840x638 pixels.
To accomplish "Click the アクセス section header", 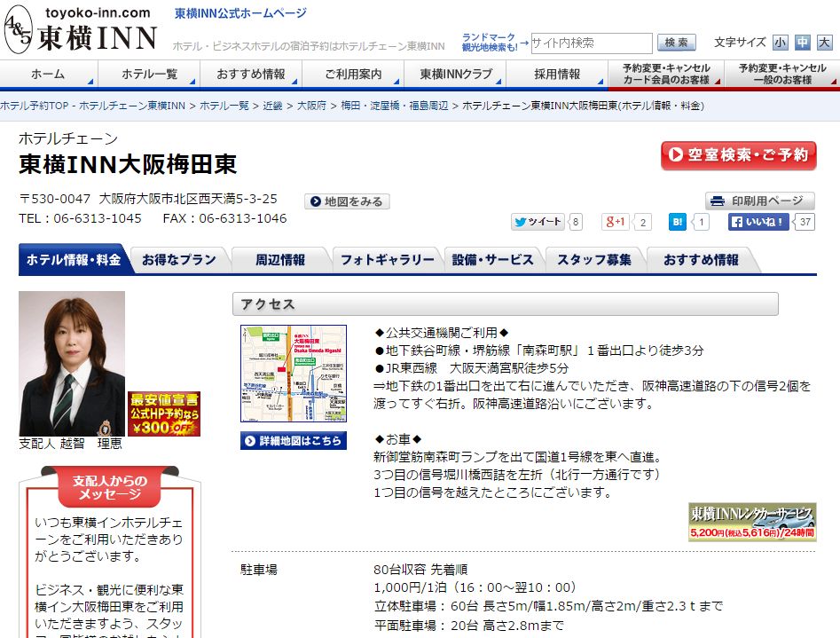I will tap(506, 304).
